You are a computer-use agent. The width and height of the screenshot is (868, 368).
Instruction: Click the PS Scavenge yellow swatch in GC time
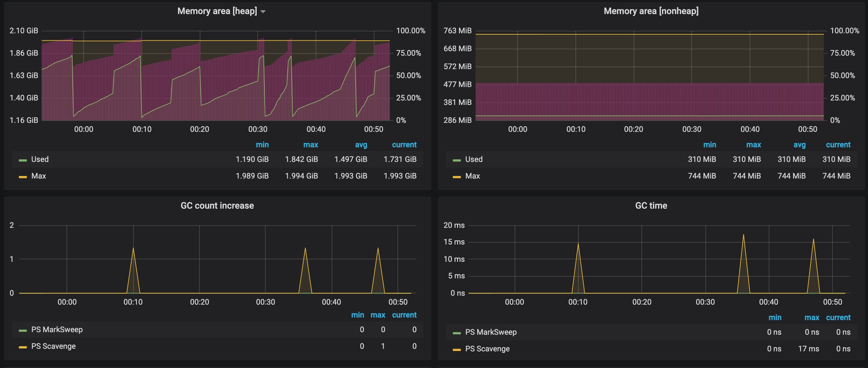[x=457, y=350]
